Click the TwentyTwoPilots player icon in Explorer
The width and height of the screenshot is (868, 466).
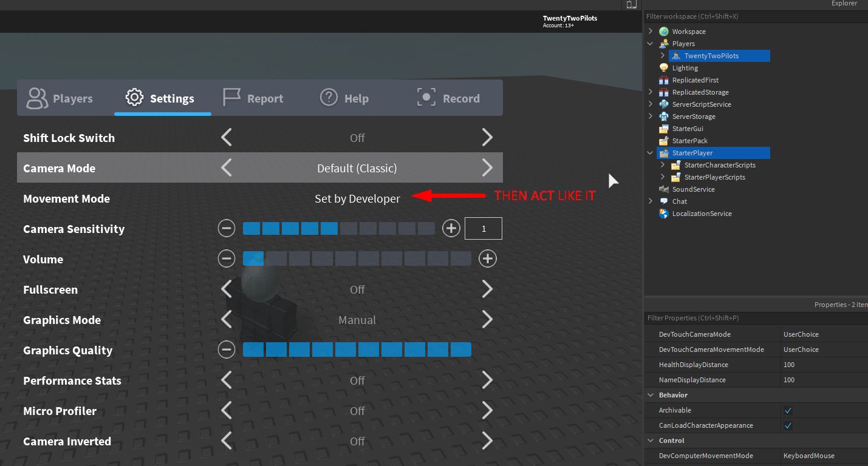point(676,56)
